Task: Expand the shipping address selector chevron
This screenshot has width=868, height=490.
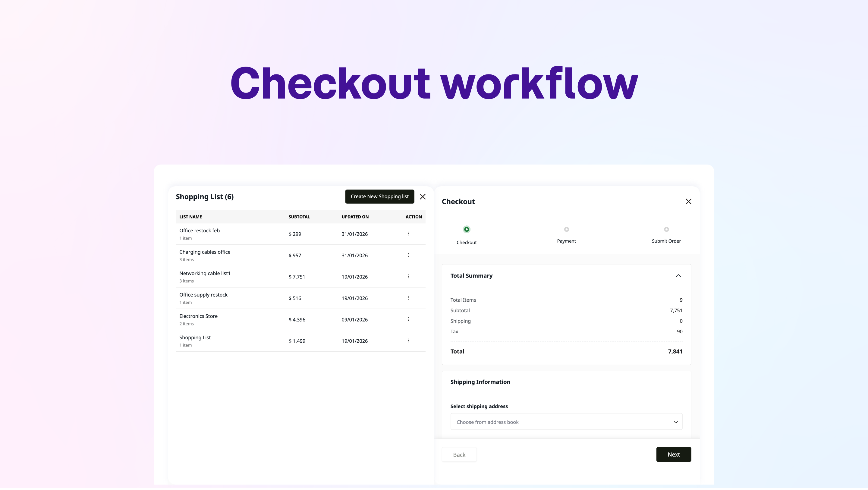Action: click(676, 422)
